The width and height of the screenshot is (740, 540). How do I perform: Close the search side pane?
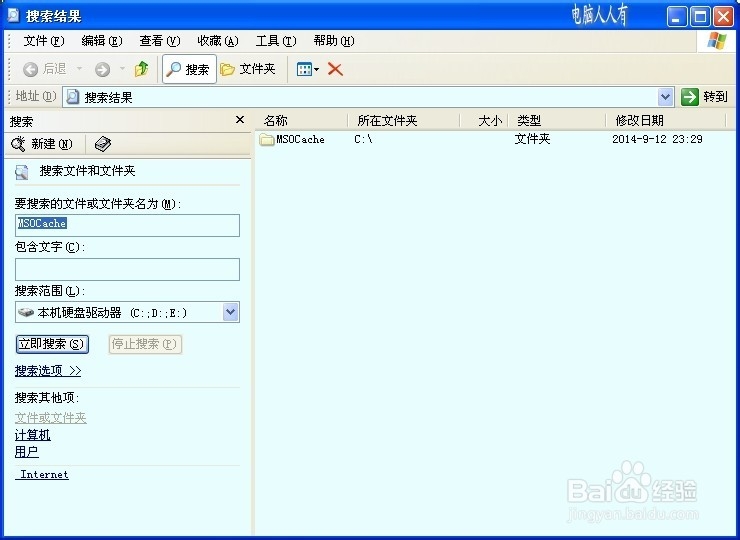[x=240, y=120]
